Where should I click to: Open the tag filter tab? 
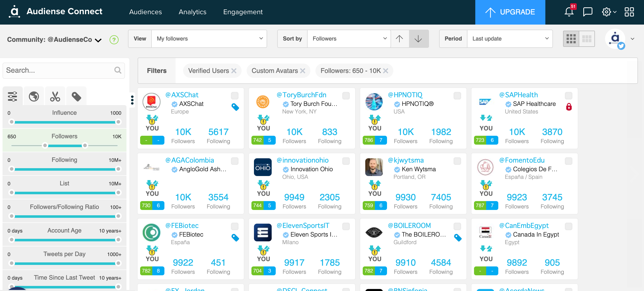(x=76, y=96)
